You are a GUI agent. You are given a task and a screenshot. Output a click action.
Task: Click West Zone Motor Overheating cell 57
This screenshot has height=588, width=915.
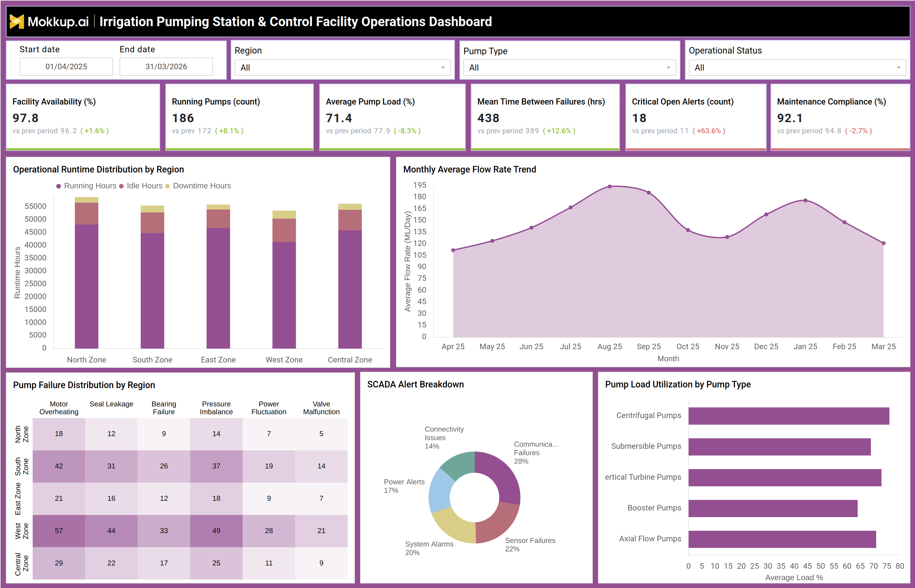tap(59, 531)
